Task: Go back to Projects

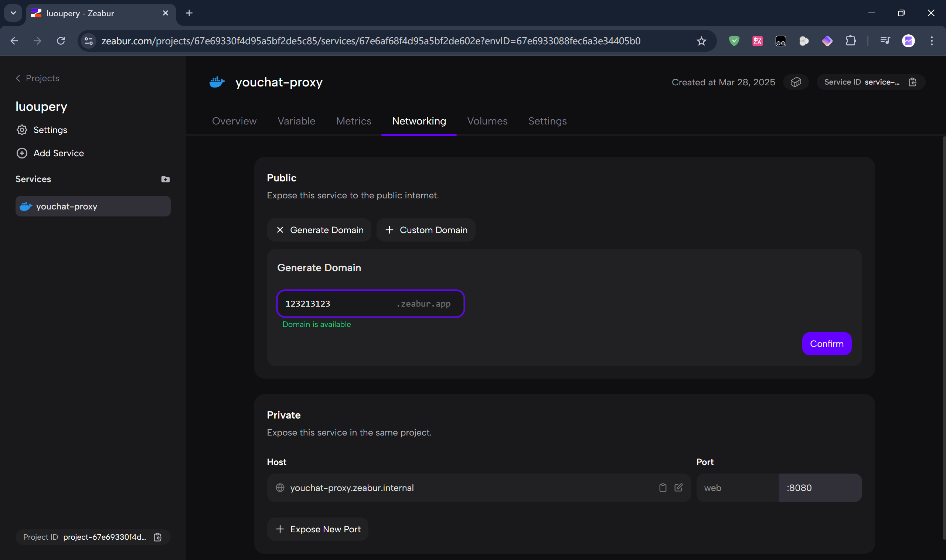Action: click(x=38, y=78)
